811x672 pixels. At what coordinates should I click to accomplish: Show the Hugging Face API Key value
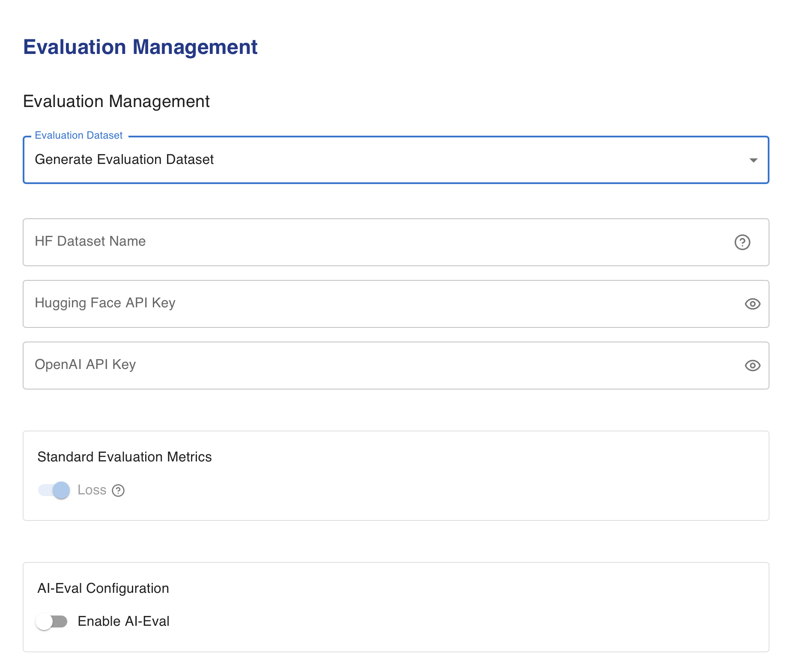pos(752,304)
